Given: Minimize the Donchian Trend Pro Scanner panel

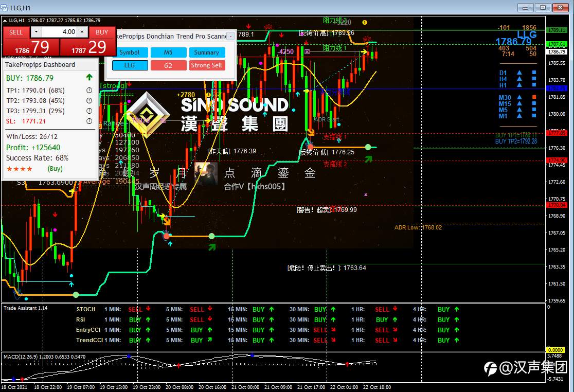Looking at the screenshot, I should [230, 36].
